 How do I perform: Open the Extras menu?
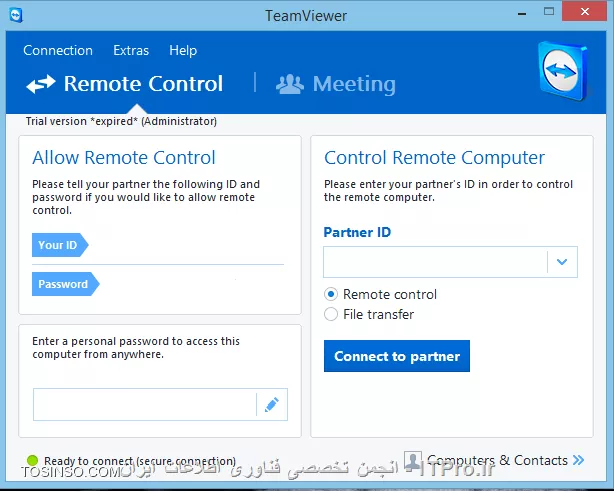[x=131, y=51]
